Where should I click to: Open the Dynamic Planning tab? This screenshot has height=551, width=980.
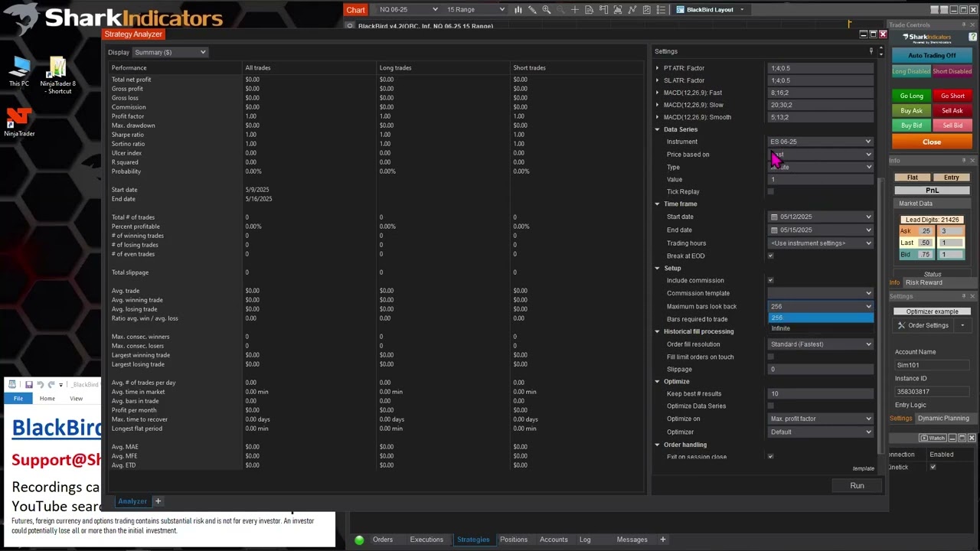943,419
